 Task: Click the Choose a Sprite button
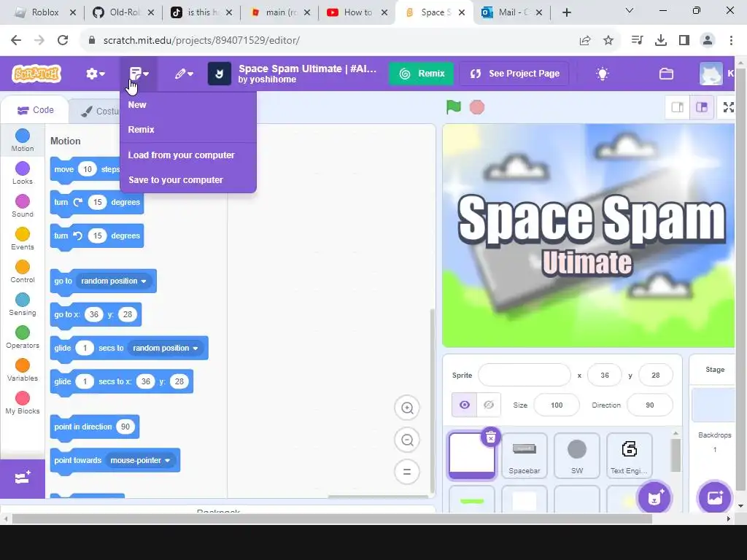654,497
